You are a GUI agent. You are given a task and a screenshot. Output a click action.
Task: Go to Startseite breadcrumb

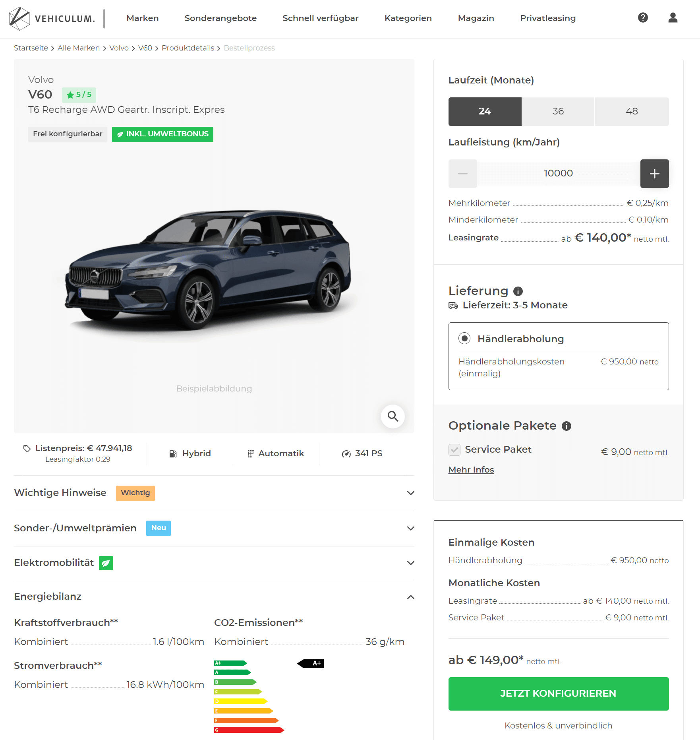pos(31,48)
